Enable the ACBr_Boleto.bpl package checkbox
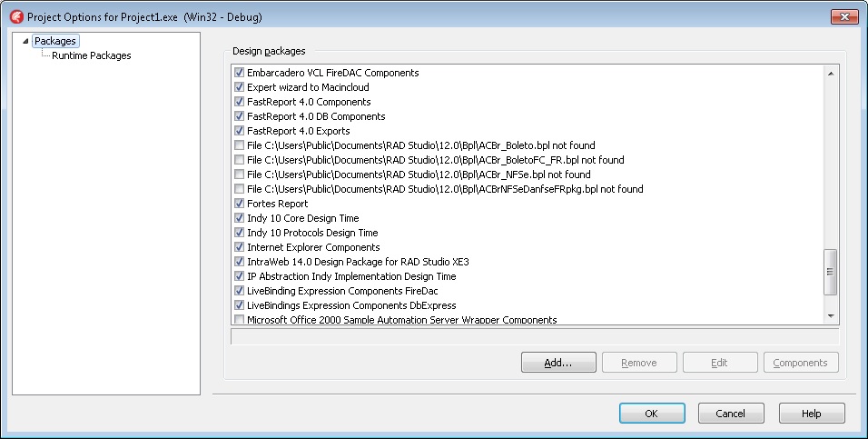The width and height of the screenshot is (868, 439). coord(239,145)
